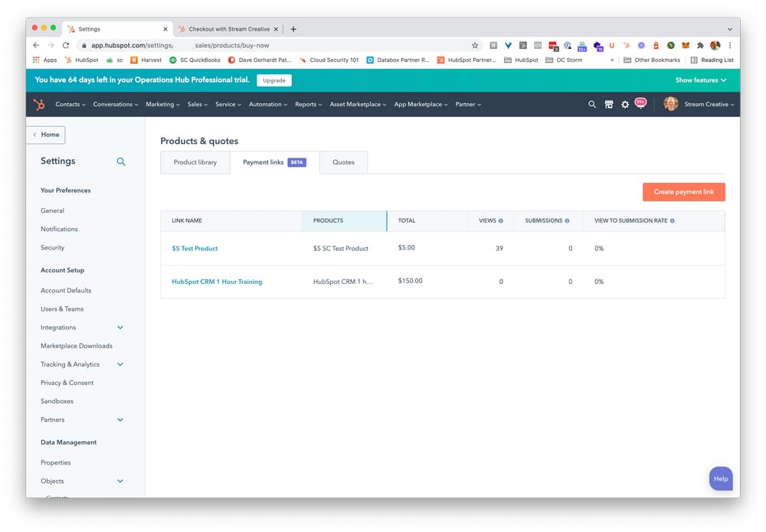766x532 pixels.
Task: Click the Create payment link button
Action: [683, 192]
